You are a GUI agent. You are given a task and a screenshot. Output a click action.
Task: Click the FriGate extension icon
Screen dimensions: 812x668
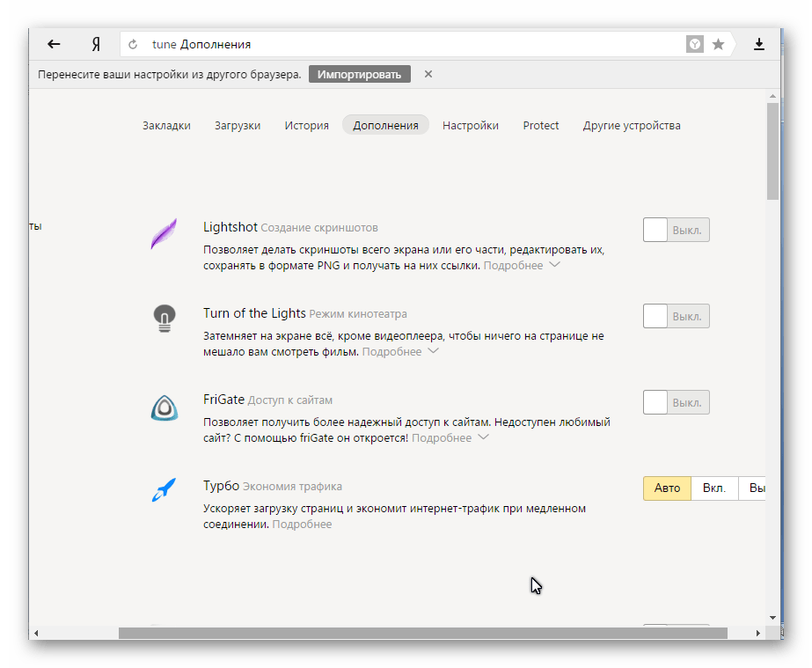point(165,407)
